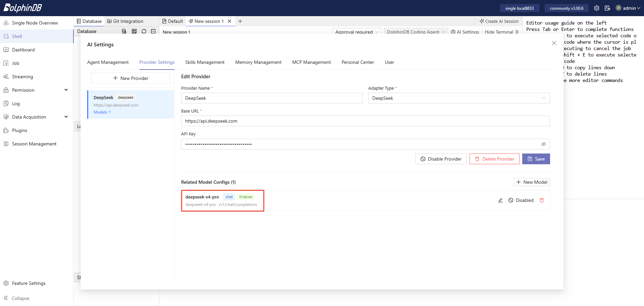Click the Plugins puzzle icon in sidebar
Screen dimensions: 644x306
coord(6,130)
